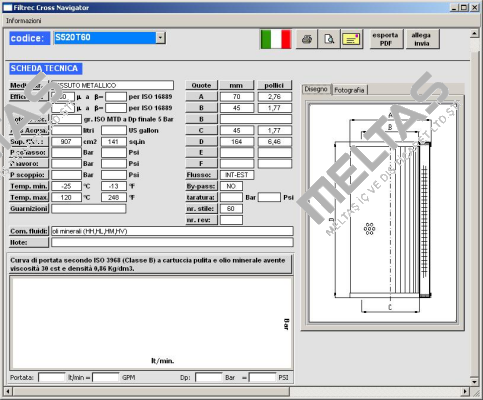Click the By-pass label button

click(201, 186)
